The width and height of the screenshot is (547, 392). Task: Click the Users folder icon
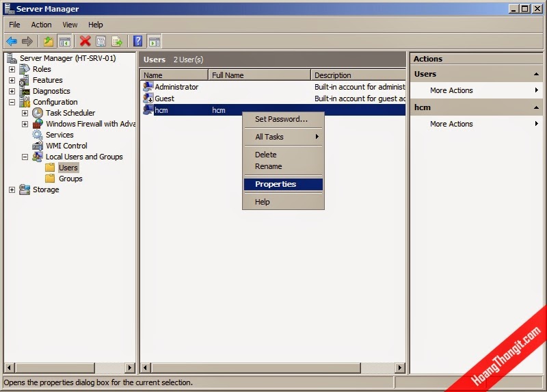[x=50, y=168]
